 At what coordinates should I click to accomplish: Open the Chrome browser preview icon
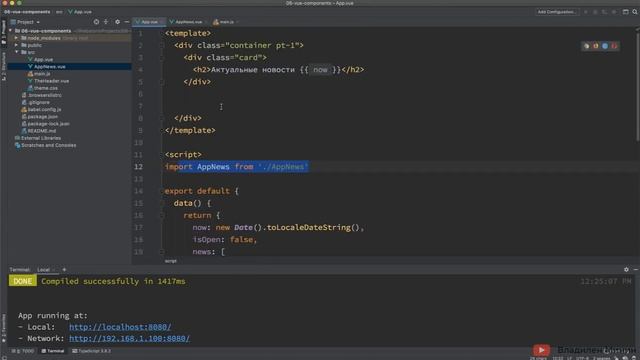(x=587, y=46)
